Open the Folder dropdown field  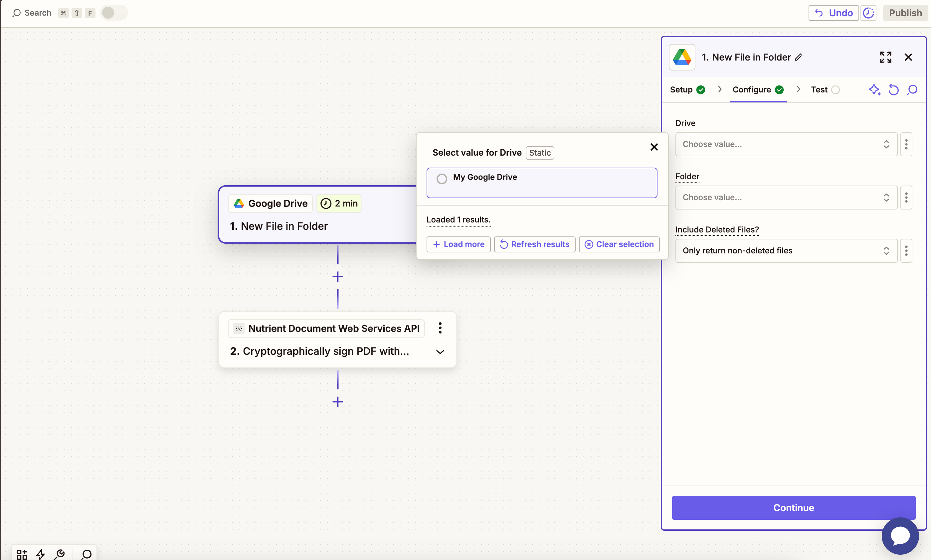pos(786,197)
